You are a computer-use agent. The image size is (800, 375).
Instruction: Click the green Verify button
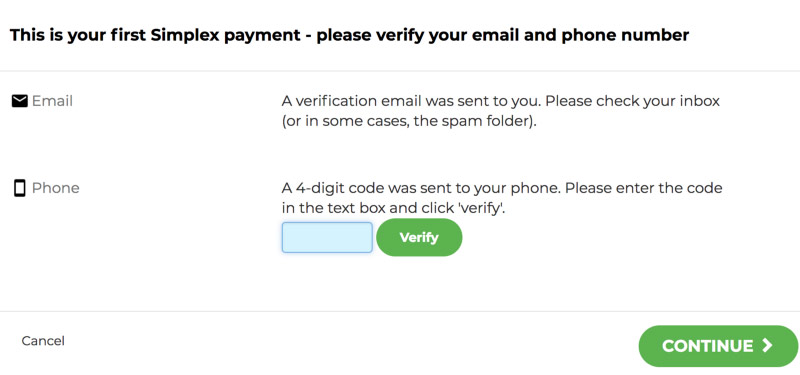pos(419,237)
